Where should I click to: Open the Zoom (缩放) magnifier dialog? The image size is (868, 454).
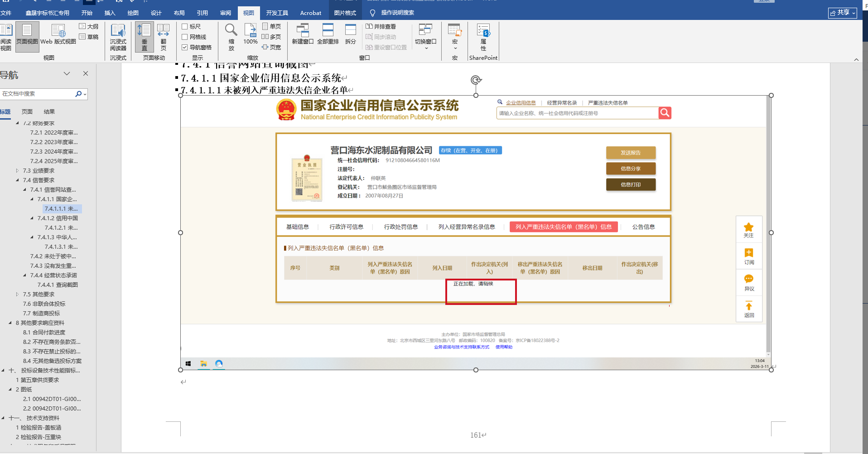[231, 37]
